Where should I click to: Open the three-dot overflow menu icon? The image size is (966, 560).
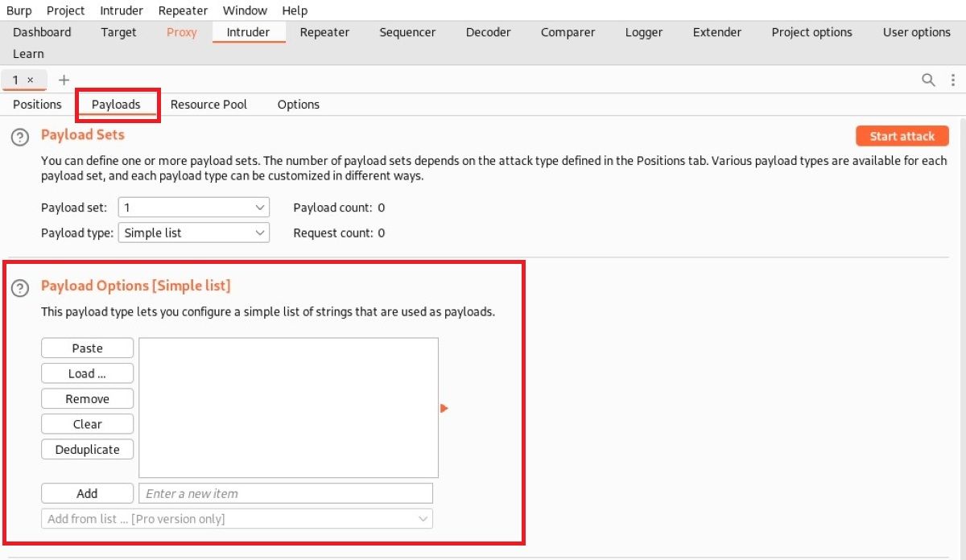(952, 80)
